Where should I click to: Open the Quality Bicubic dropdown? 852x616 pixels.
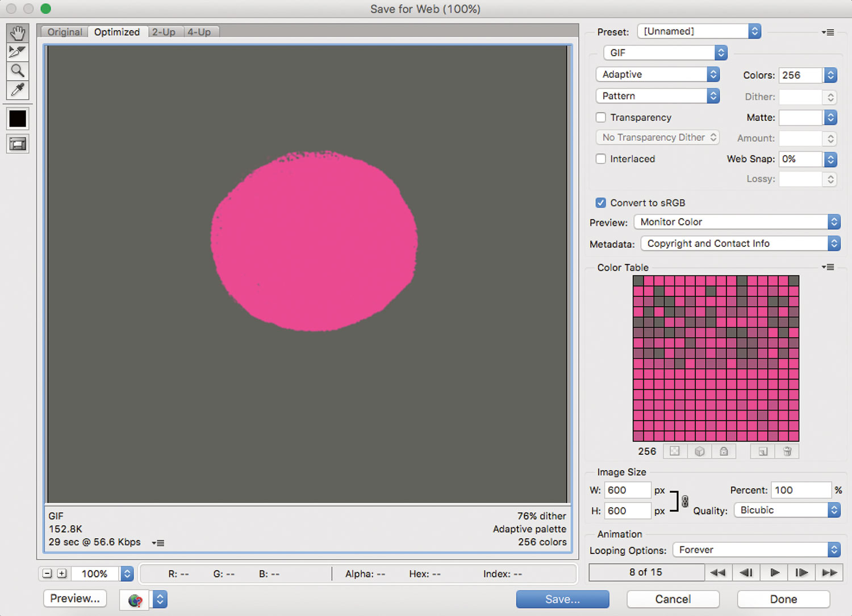tap(787, 510)
